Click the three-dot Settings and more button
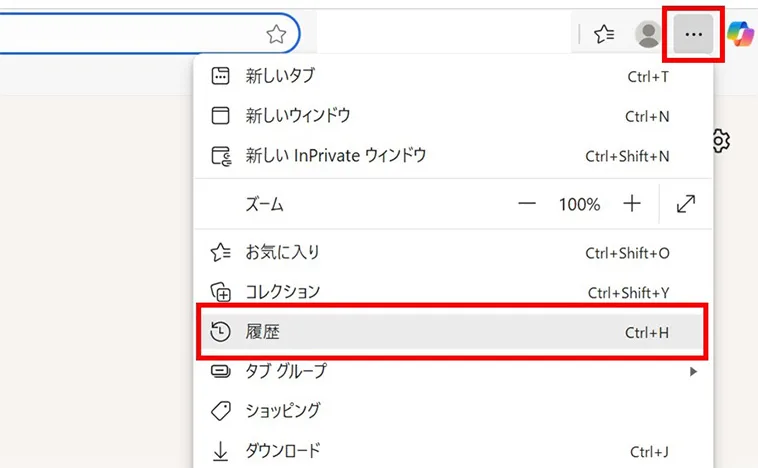 pos(693,35)
